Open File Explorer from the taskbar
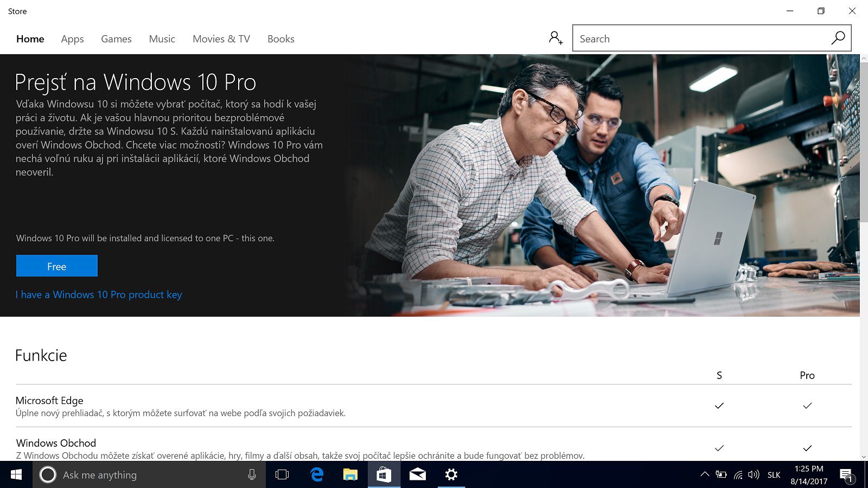868x488 pixels. (x=350, y=474)
